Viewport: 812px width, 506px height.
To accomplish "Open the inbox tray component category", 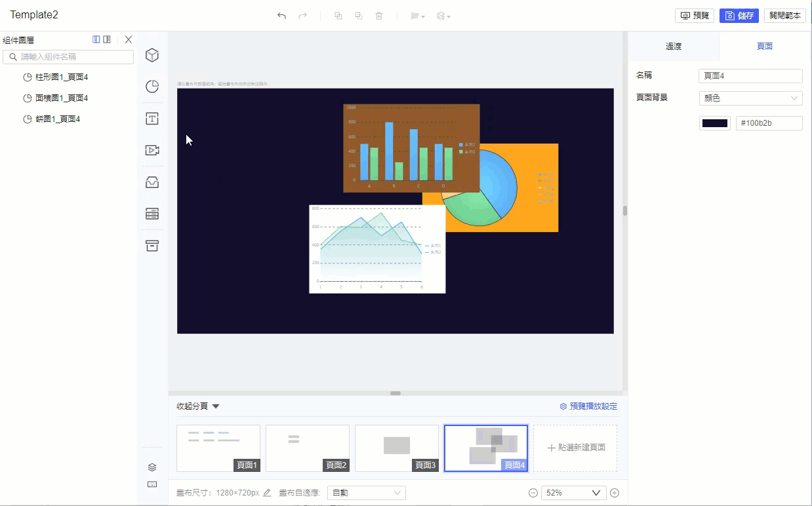I will coord(152,182).
